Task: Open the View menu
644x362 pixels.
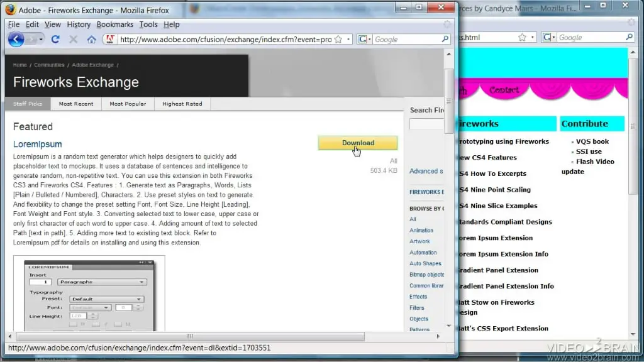Action: [53, 25]
